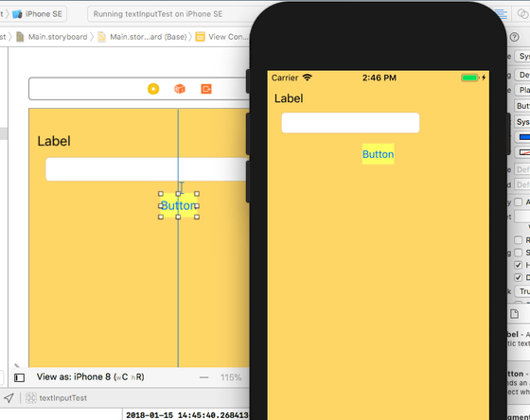Show the assistant editor overlapping circles icon
The height and width of the screenshot is (420, 530).
tap(523, 14)
